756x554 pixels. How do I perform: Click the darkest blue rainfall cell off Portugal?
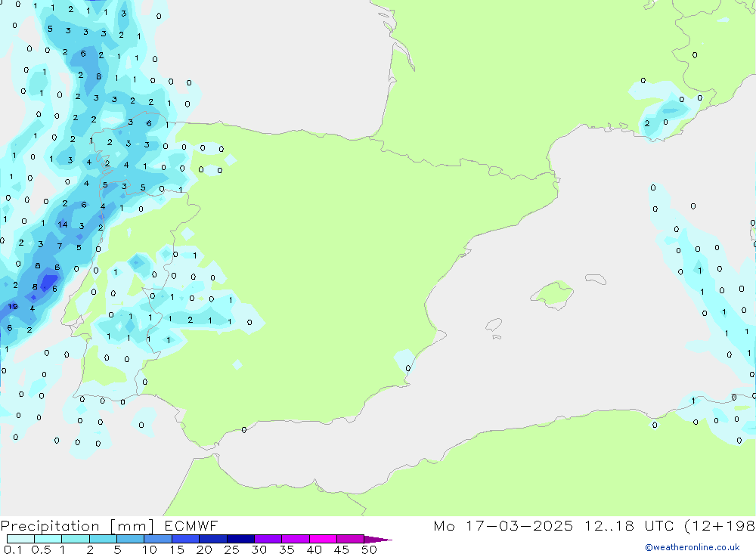pos(48,283)
